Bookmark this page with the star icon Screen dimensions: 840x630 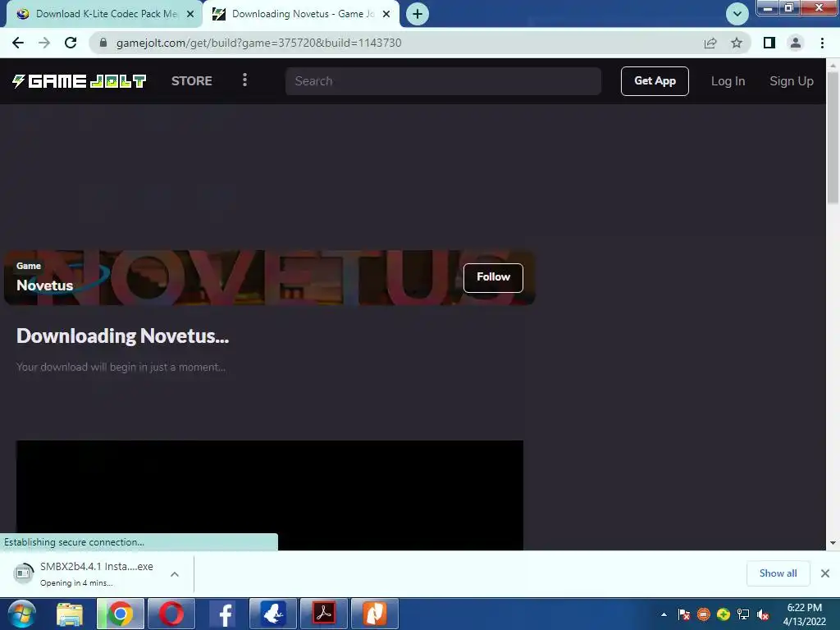(737, 43)
